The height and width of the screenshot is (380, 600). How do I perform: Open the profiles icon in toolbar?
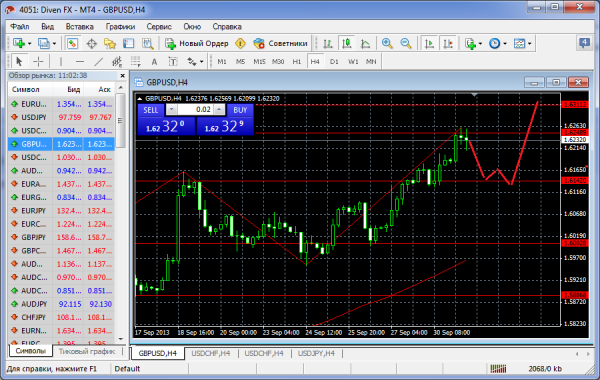point(44,43)
